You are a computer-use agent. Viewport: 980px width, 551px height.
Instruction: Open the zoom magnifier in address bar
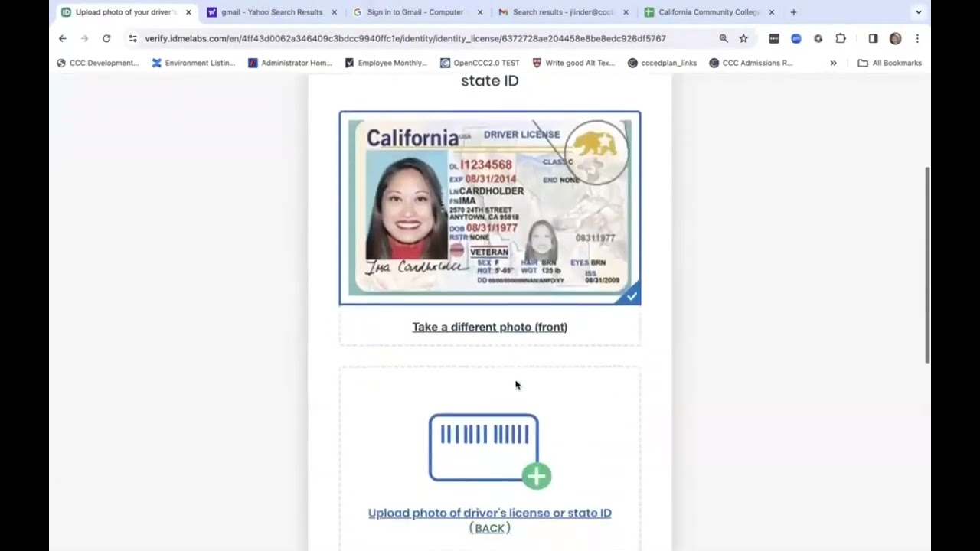tap(724, 38)
